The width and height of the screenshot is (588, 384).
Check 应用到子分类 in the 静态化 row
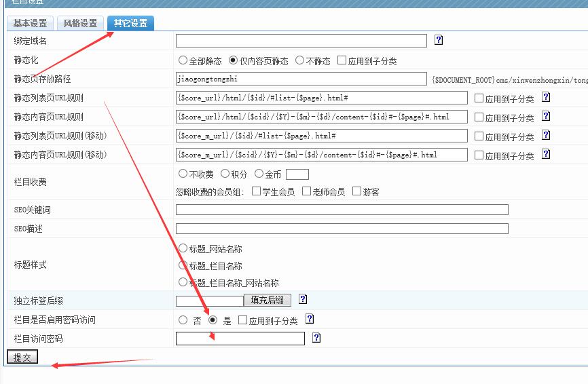coord(342,60)
